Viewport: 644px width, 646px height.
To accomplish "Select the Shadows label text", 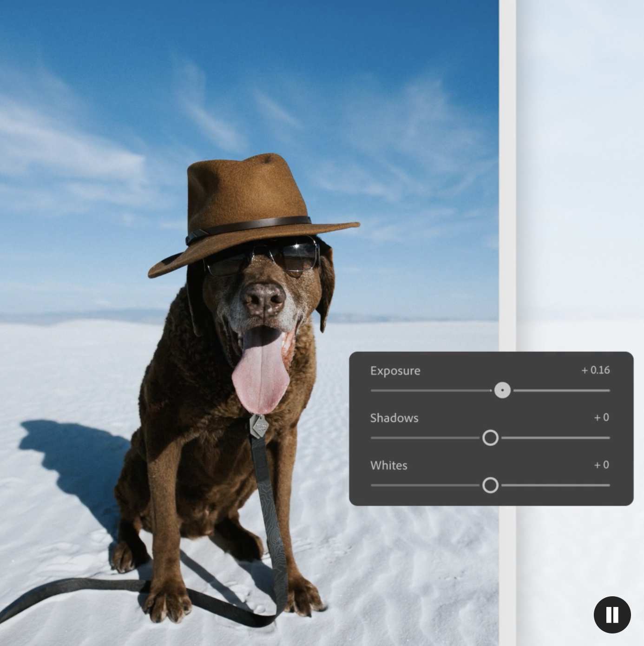I will click(394, 418).
